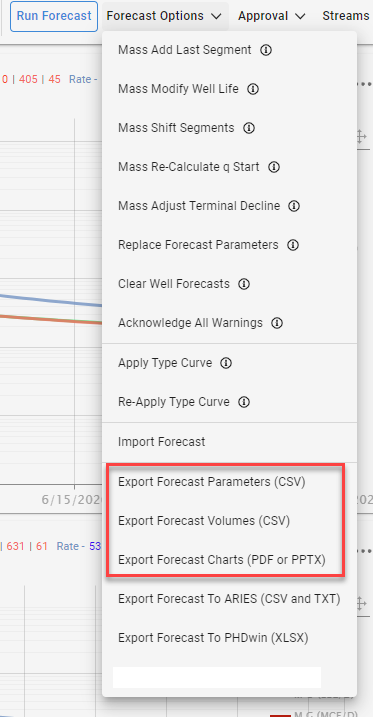Show info for Mass Re-Calculate q Start
This screenshot has width=373, height=717.
click(x=274, y=167)
